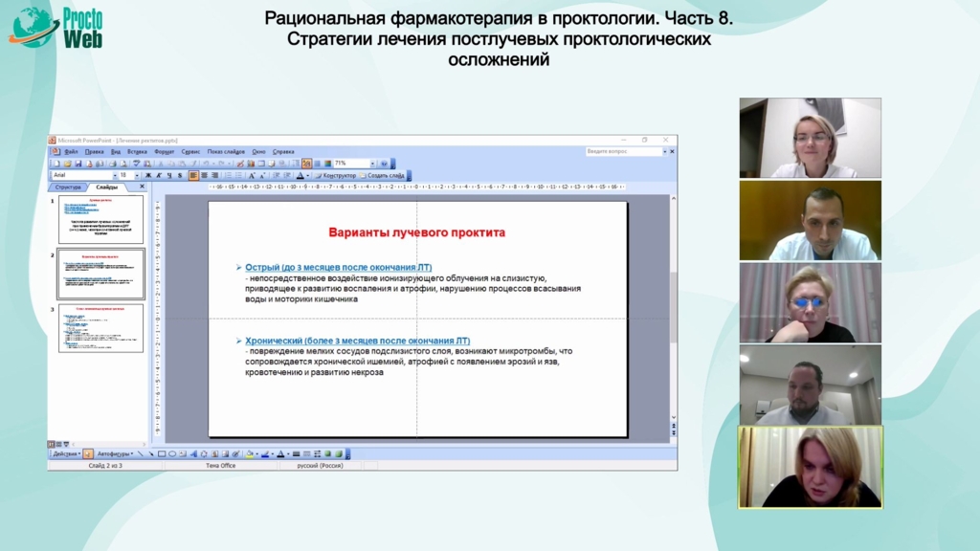
Task: Click the font color swatch in formatting toolbar
Action: click(300, 176)
